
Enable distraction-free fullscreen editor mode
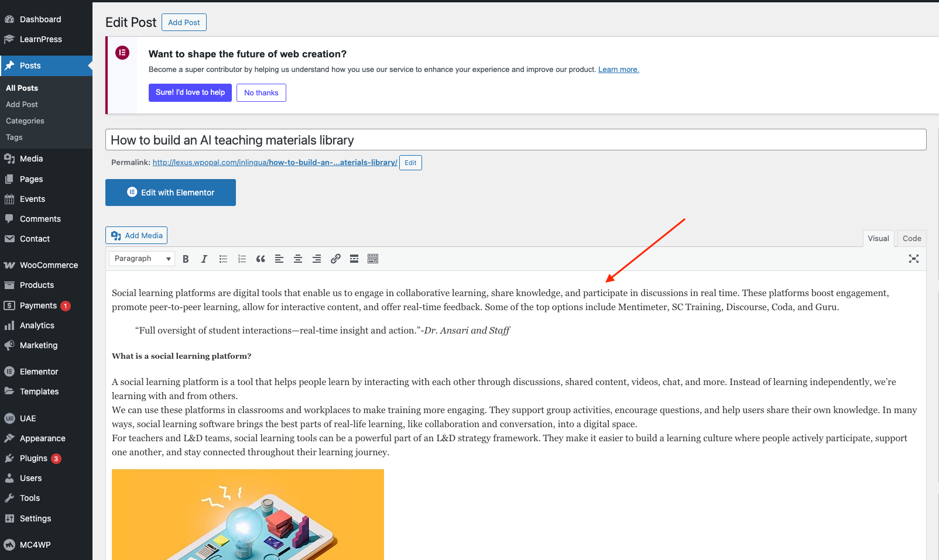(913, 259)
